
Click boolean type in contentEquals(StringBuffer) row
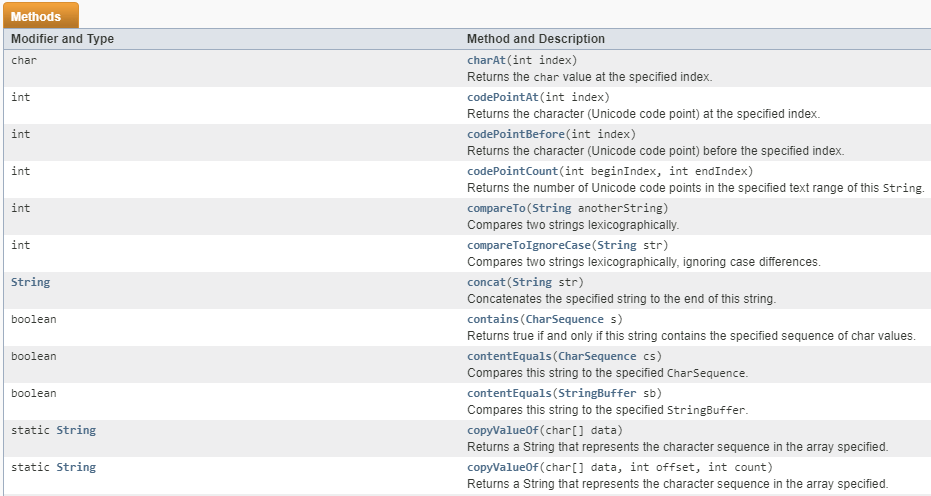[33, 393]
